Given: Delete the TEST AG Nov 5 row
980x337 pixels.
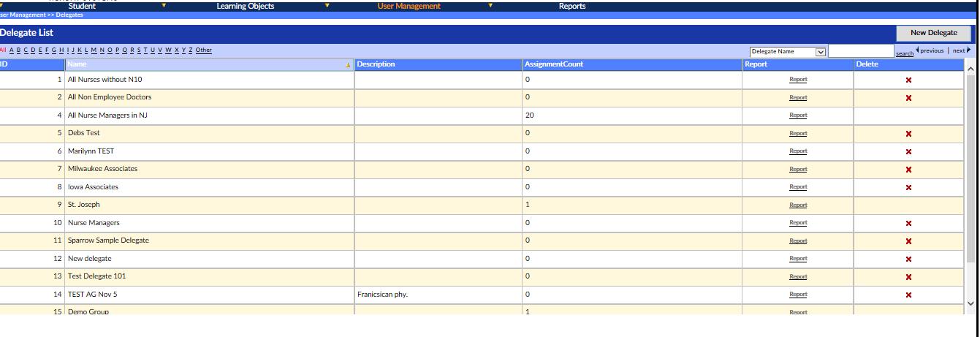Looking at the screenshot, I should (x=908, y=295).
